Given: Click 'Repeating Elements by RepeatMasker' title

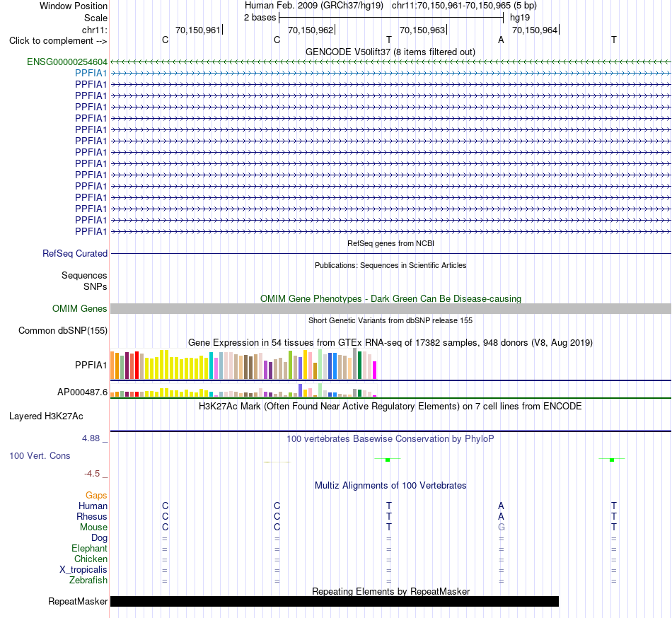Looking at the screenshot, I should (x=390, y=591).
